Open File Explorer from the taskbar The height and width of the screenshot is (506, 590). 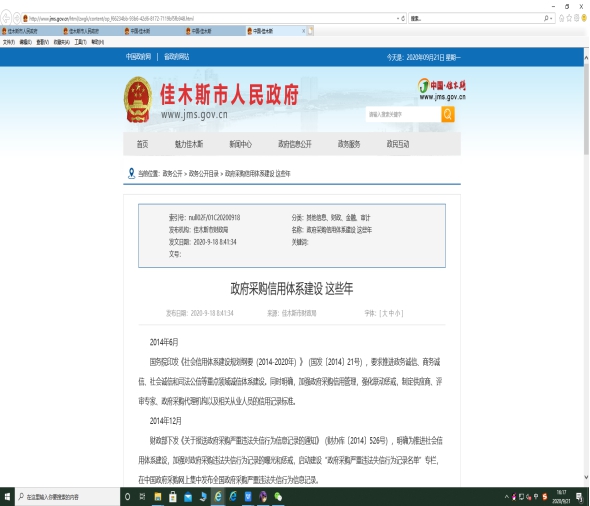click(158, 497)
